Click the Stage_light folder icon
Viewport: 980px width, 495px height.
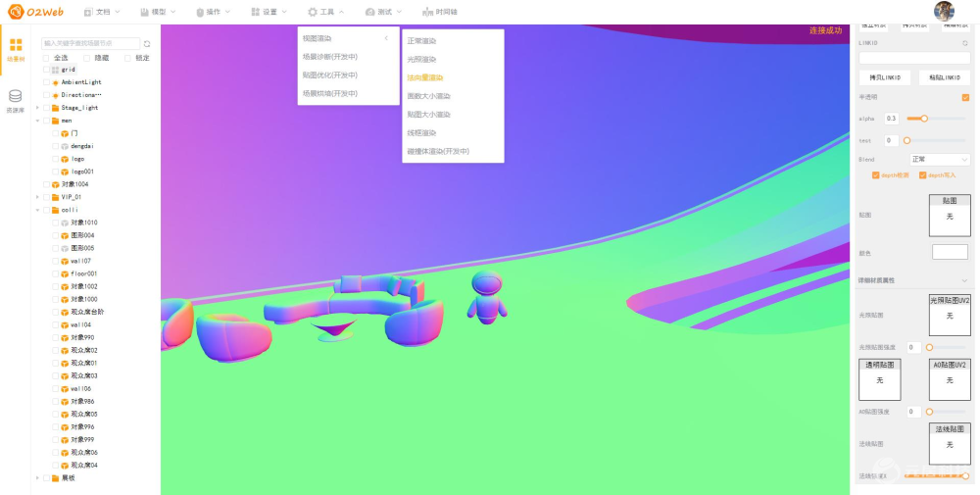(56, 108)
